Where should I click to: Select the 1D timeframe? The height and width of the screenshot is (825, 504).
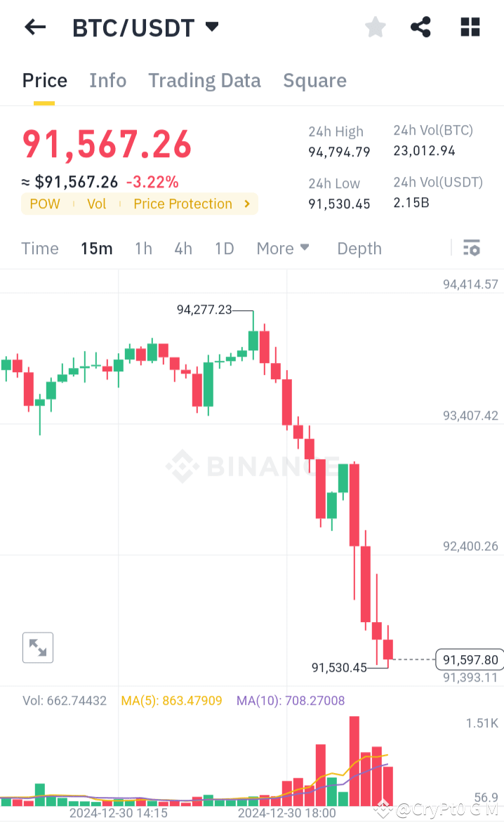coord(224,248)
